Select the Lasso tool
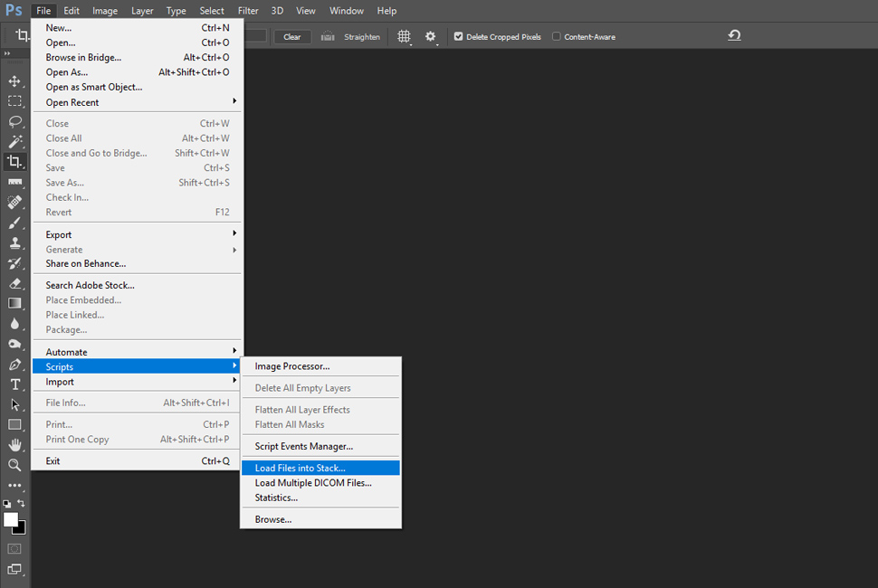878x588 pixels. pyautogui.click(x=14, y=121)
